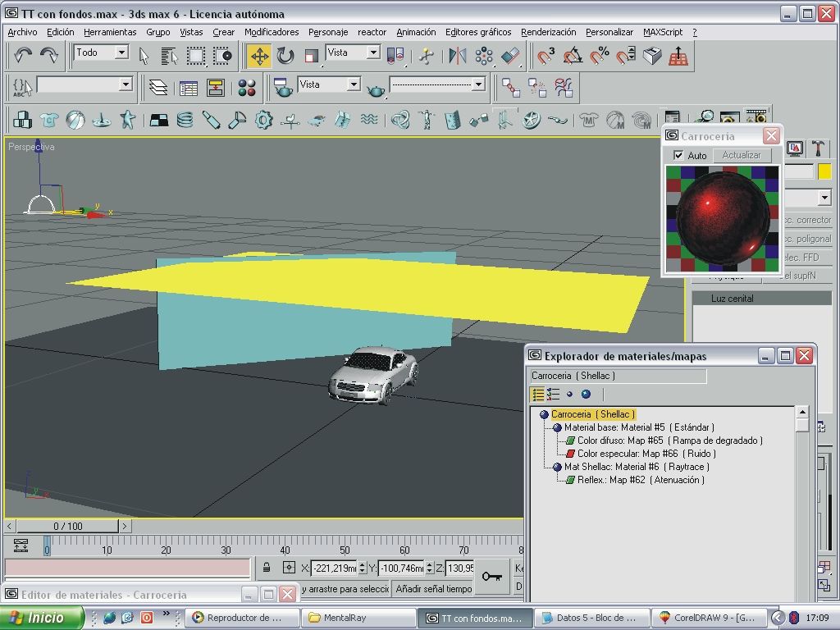Open the Modificadores menu
This screenshot has width=840, height=630.
[272, 32]
